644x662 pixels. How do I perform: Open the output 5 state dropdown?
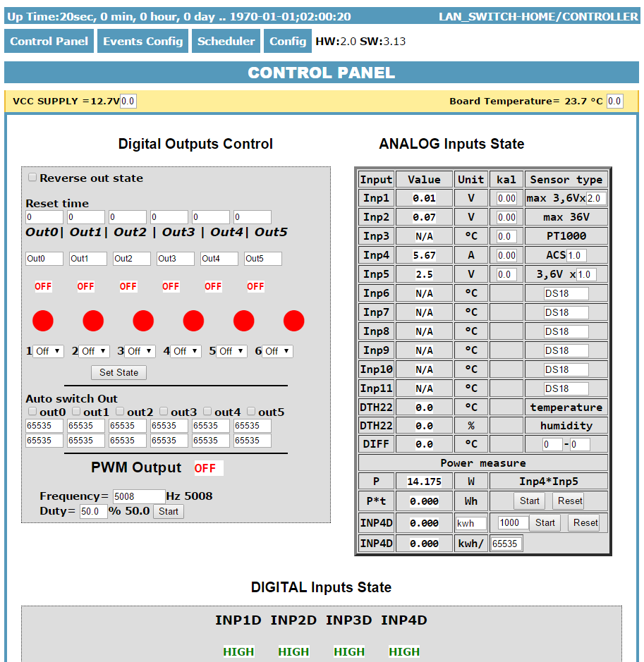pyautogui.click(x=232, y=351)
